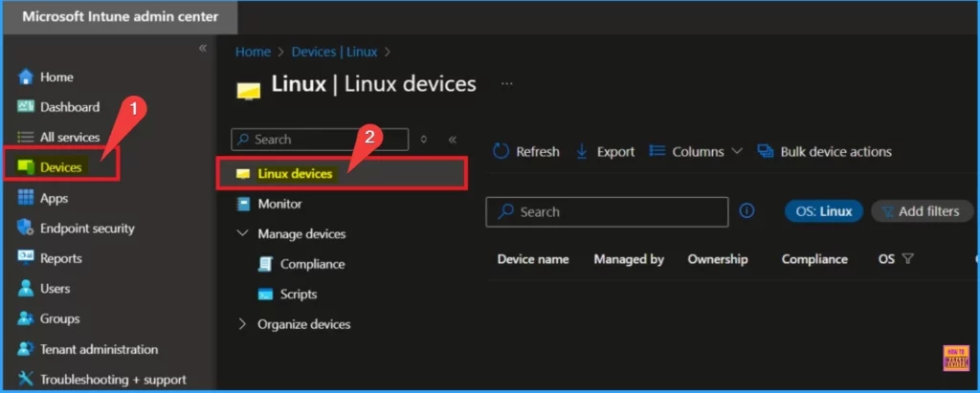Click the Bulk device actions button
Screen dimensions: 980x393
coord(824,151)
